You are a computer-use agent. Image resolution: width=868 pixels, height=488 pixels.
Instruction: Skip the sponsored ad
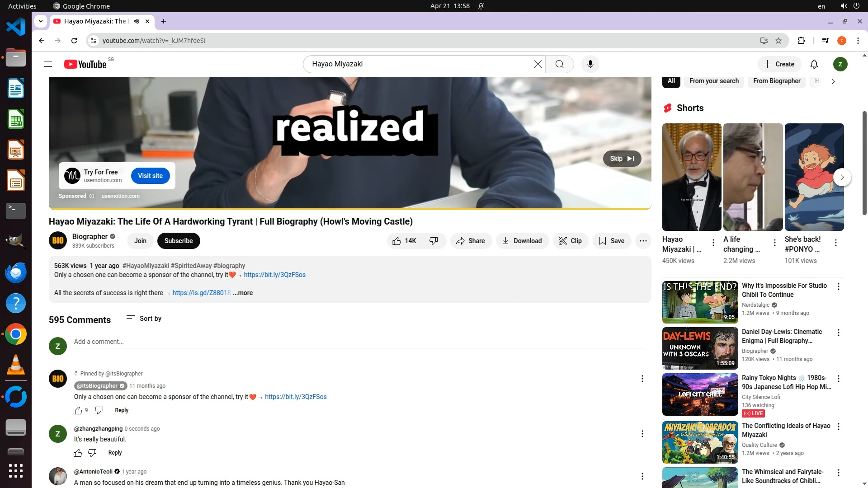pyautogui.click(x=622, y=159)
